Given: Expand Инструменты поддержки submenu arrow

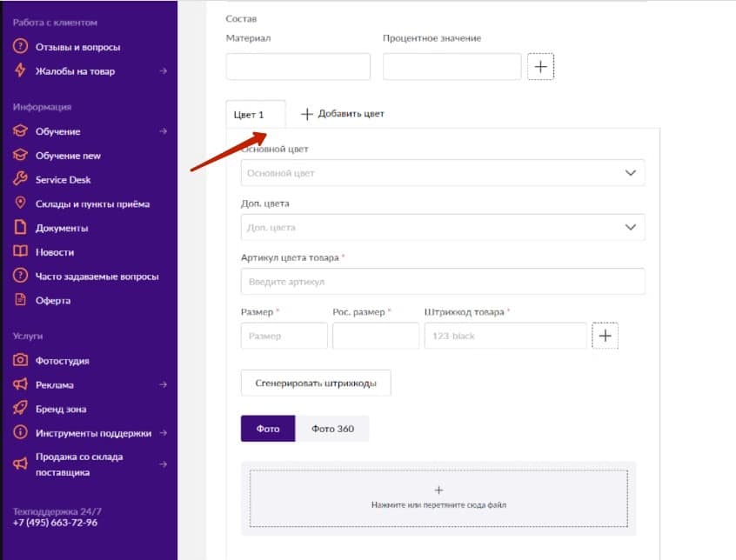Looking at the screenshot, I should point(163,433).
